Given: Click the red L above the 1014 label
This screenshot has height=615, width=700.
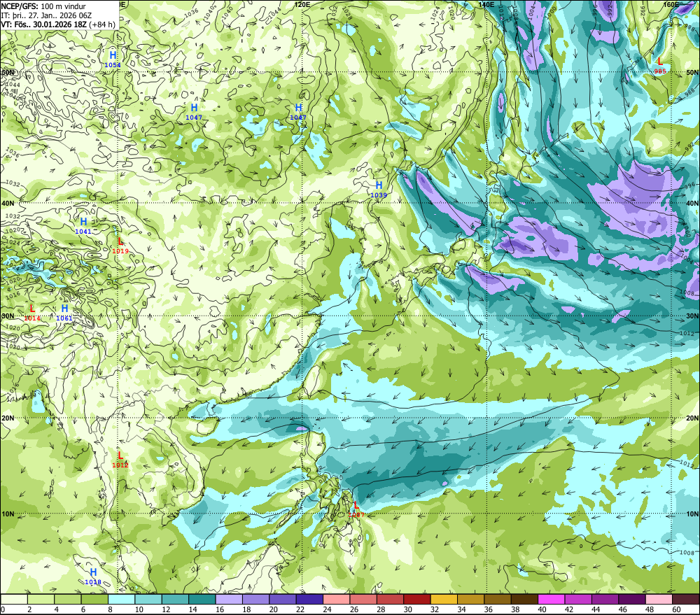Looking at the screenshot, I should click(32, 309).
